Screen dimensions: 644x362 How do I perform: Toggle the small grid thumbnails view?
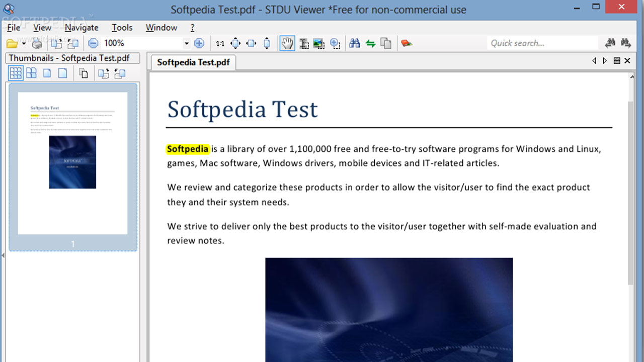[16, 73]
